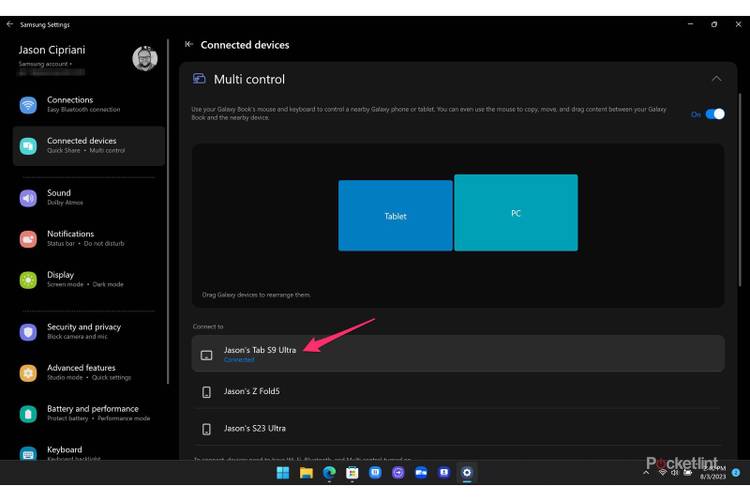Open Advanced features settings
This screenshot has height=500, width=750.
(89, 372)
